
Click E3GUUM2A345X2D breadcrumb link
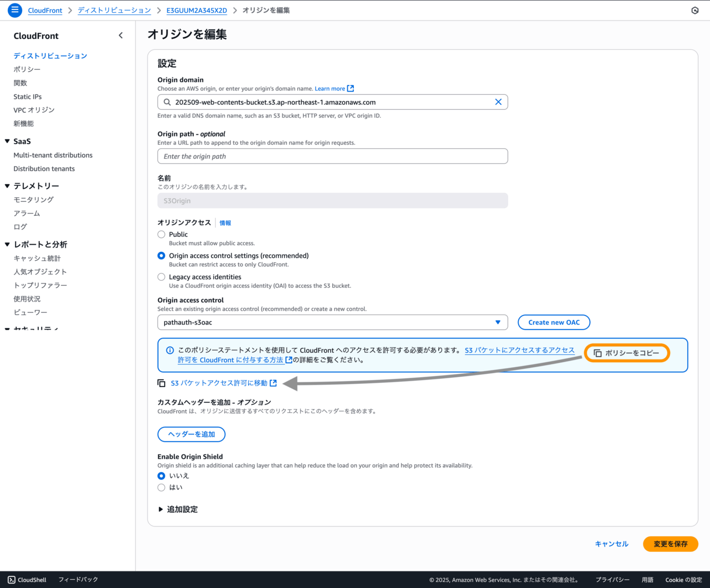[x=197, y=11]
